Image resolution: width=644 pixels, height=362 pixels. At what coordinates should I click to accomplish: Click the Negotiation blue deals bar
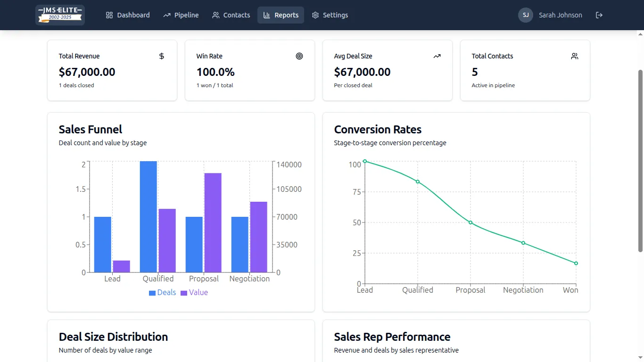click(240, 245)
